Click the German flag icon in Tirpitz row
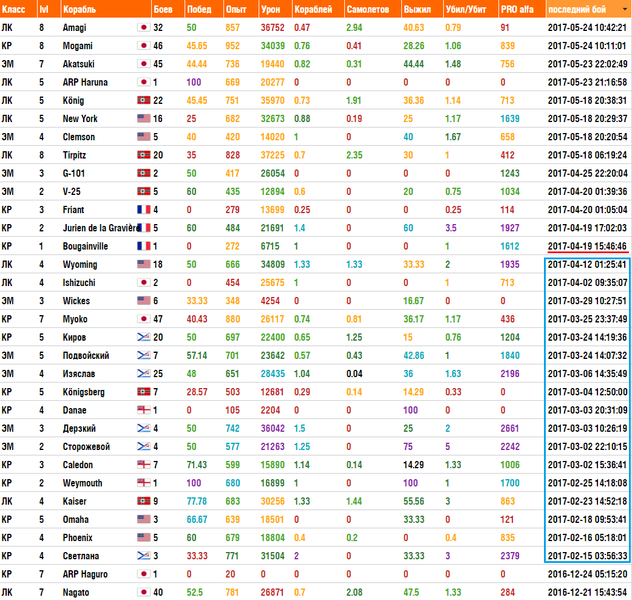Viewport: 632px width, 600px height. (143, 155)
